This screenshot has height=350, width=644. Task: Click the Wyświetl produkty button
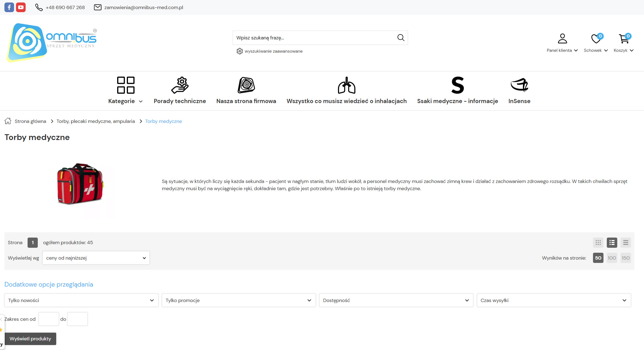pos(30,339)
